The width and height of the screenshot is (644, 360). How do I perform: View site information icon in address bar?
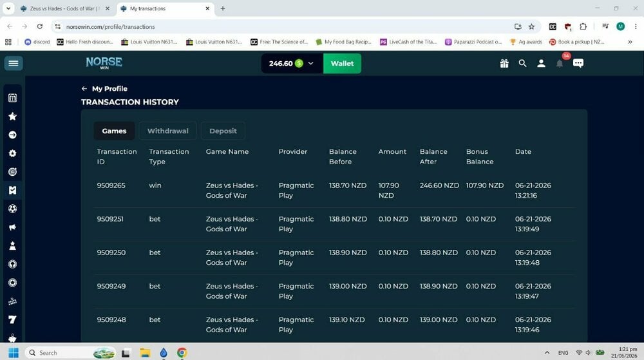pos(57,26)
